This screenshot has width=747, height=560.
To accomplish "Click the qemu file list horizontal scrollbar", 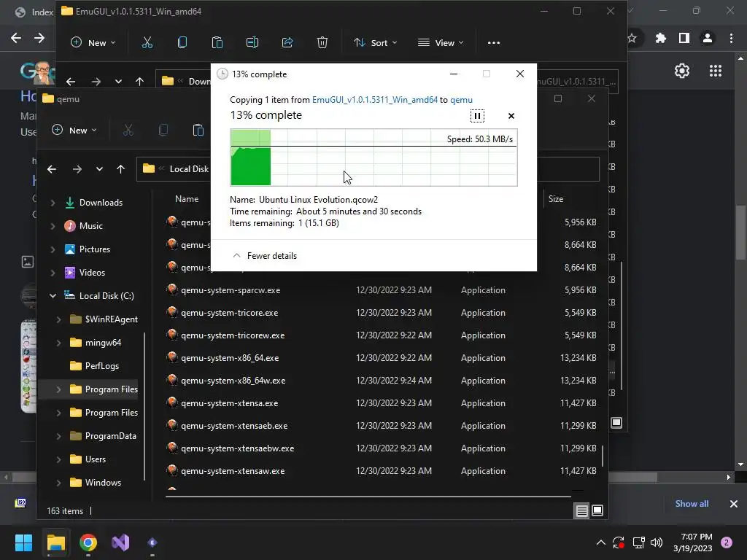I will pyautogui.click(x=368, y=496).
